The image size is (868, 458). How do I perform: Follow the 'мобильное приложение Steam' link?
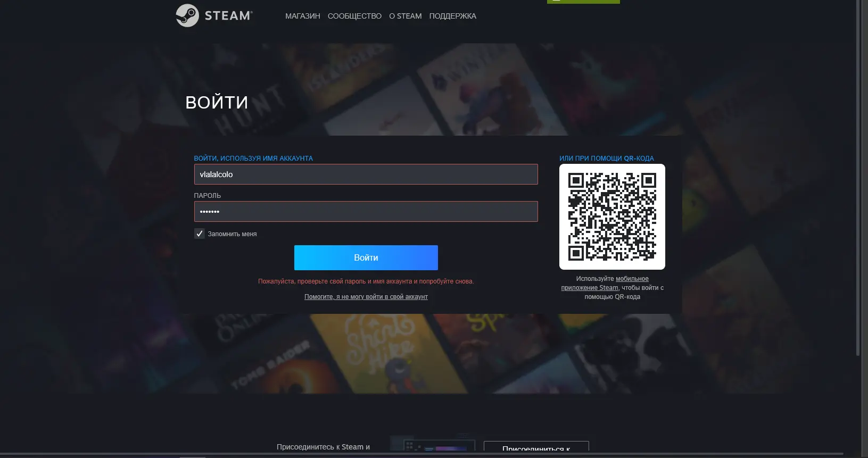coord(632,279)
